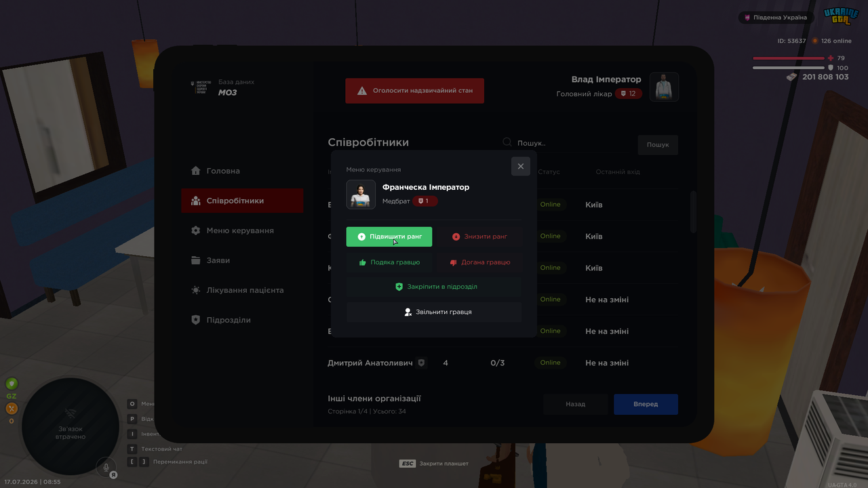Open the Заяви sidebar section

point(242,260)
